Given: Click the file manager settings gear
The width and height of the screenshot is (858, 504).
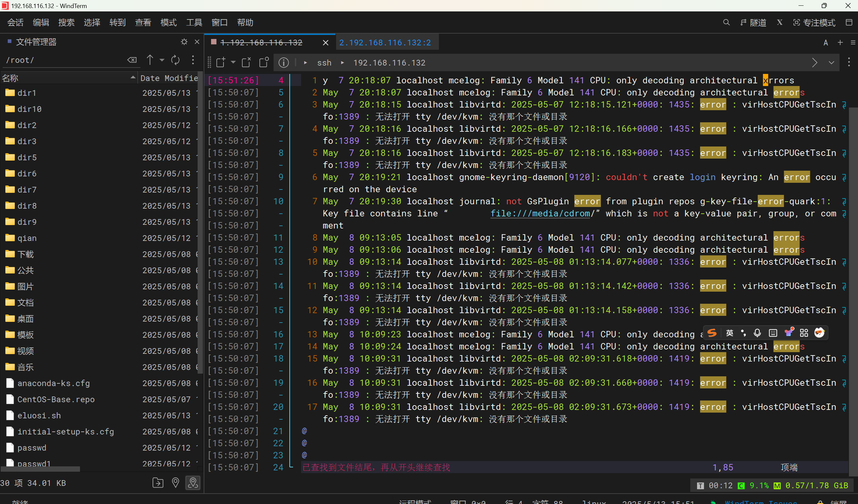Looking at the screenshot, I should (184, 42).
